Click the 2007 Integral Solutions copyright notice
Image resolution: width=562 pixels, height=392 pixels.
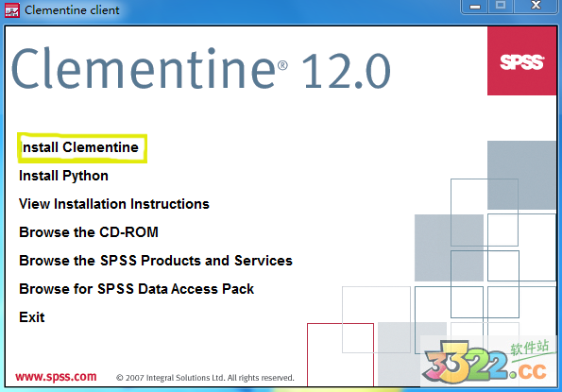point(205,378)
